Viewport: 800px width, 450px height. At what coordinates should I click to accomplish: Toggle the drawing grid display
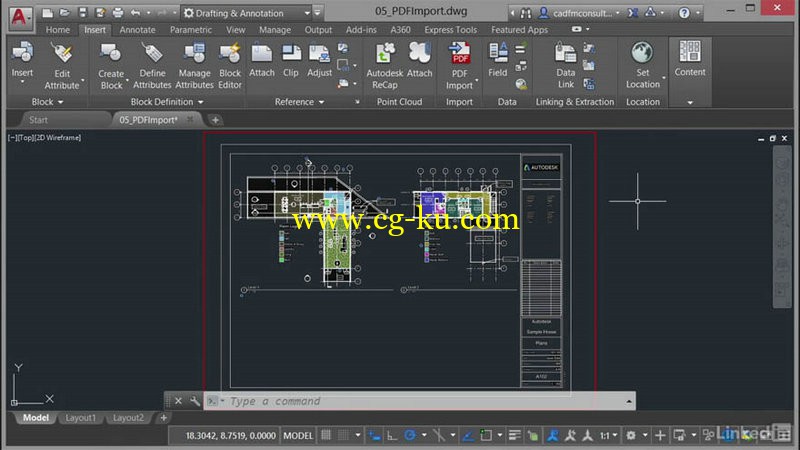coord(326,435)
